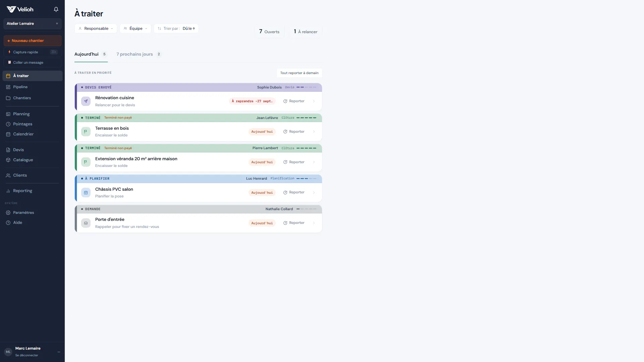Reporter the Terrasse en bois task

pos(294,132)
